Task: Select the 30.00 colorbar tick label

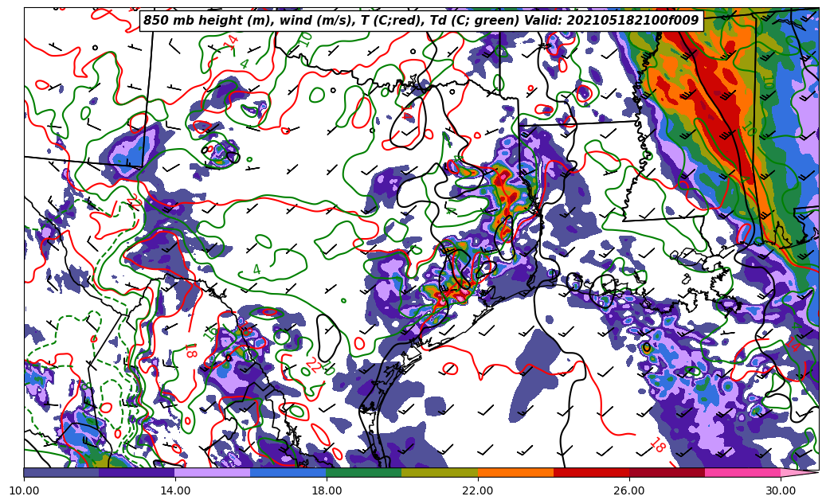Action: 781,490
